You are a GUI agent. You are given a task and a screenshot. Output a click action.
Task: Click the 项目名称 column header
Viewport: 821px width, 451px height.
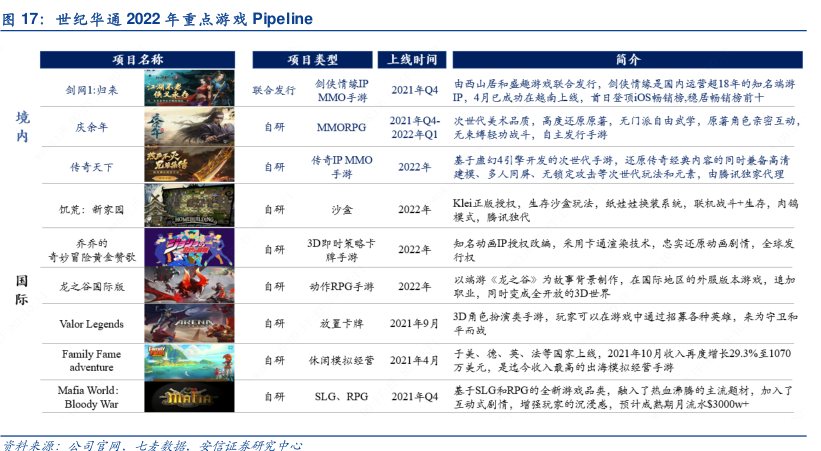coord(137,59)
